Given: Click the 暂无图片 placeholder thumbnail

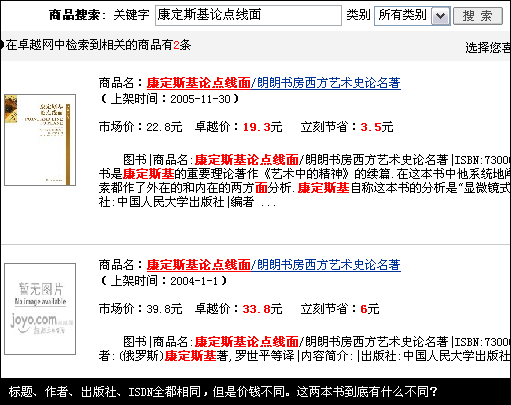Looking at the screenshot, I should pos(40,309).
